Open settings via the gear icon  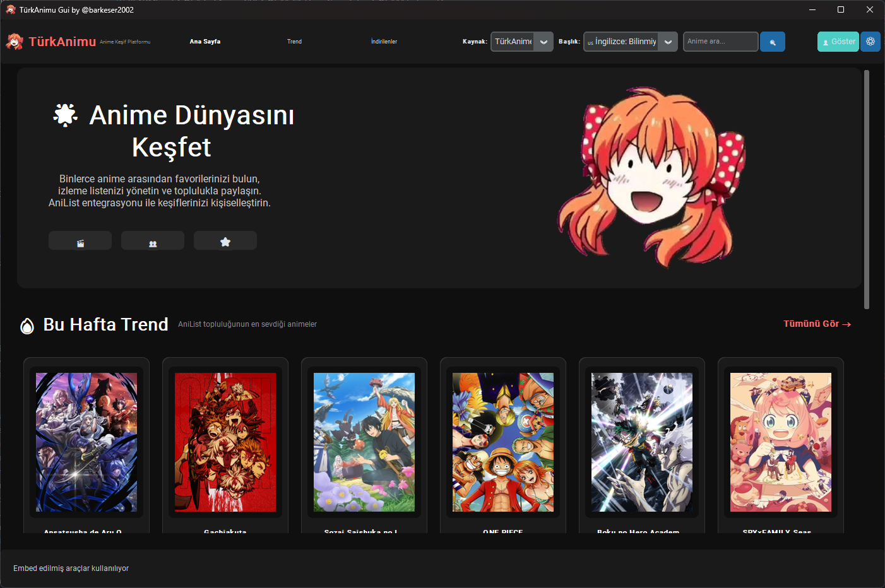click(x=870, y=42)
